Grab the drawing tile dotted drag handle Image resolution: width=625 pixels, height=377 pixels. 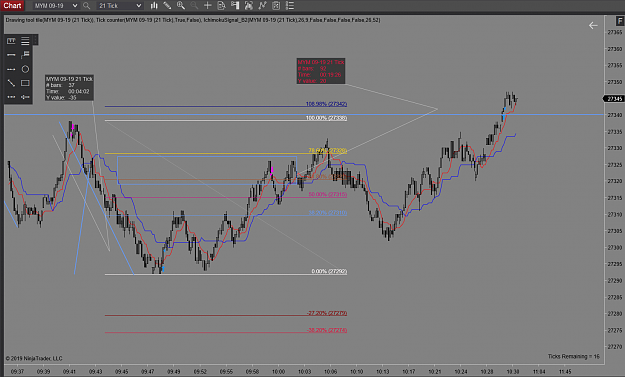pyautogui.click(x=35, y=39)
